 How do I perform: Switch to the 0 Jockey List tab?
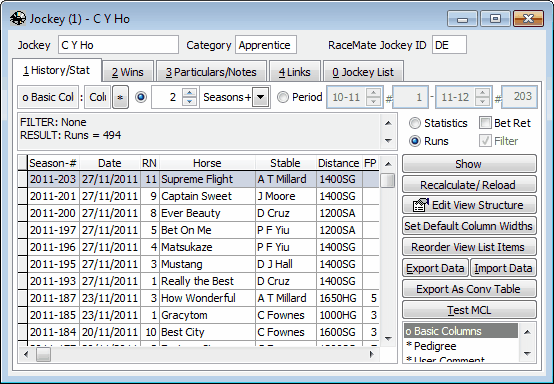(x=363, y=72)
